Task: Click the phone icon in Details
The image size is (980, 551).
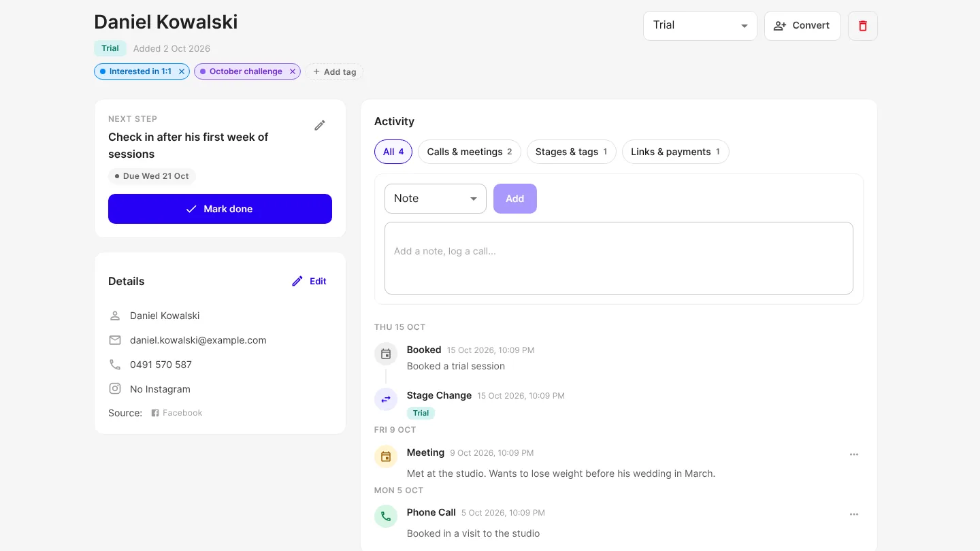Action: [115, 365]
